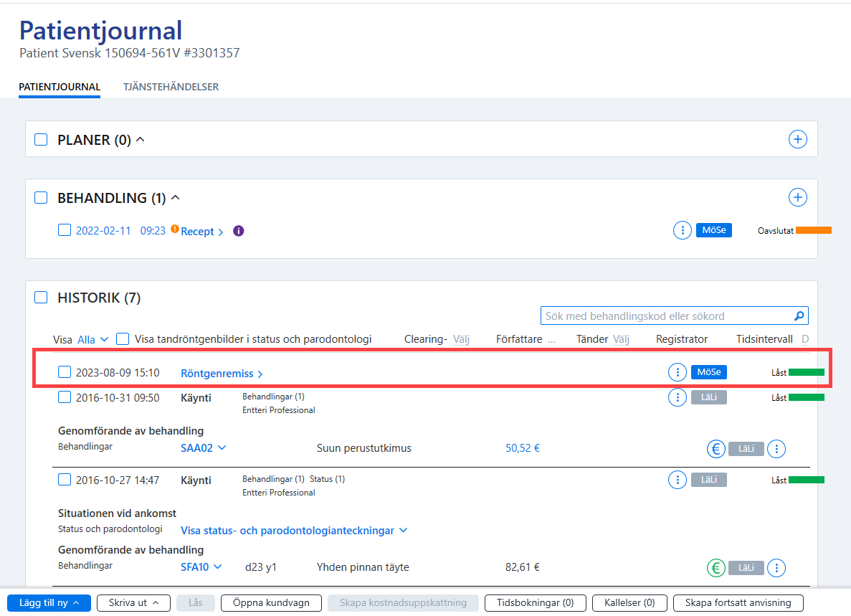Tick the HISTORIK section checkbox

click(x=41, y=298)
